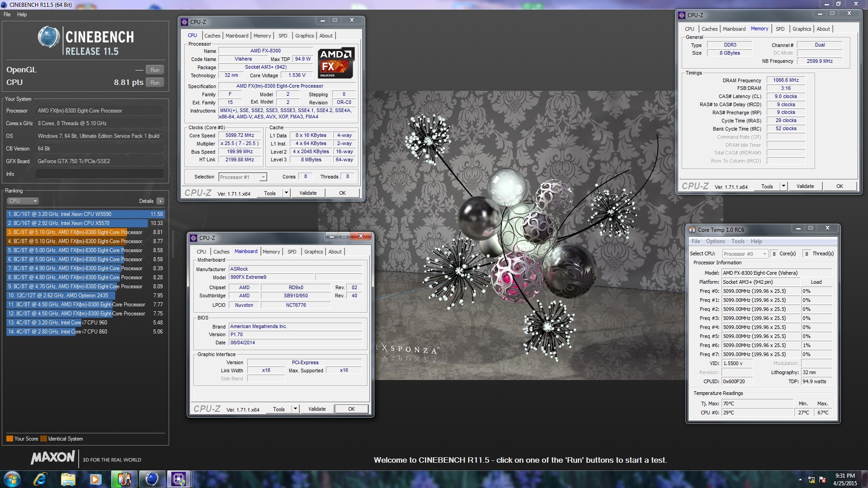This screenshot has width=868, height=488.
Task: Launch Internet Explorer from the taskbar
Action: pos(40,479)
